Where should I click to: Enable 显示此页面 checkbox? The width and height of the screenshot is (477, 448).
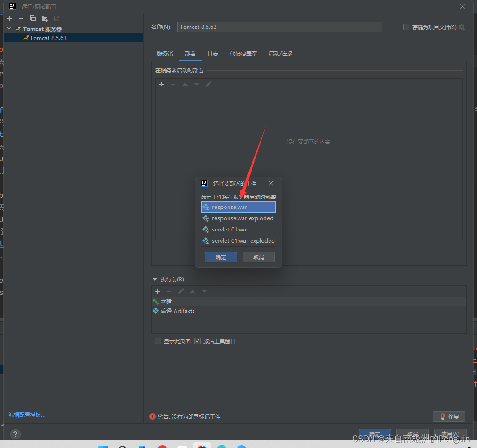click(158, 341)
